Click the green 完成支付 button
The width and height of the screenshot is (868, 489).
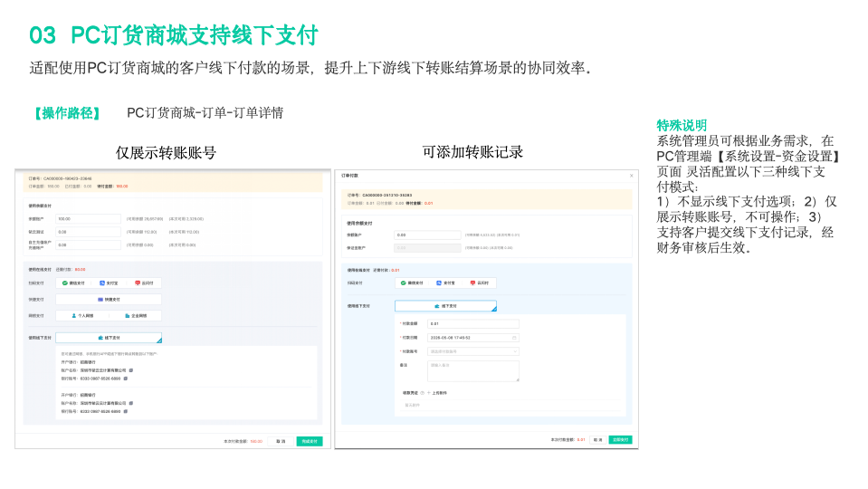[310, 441]
